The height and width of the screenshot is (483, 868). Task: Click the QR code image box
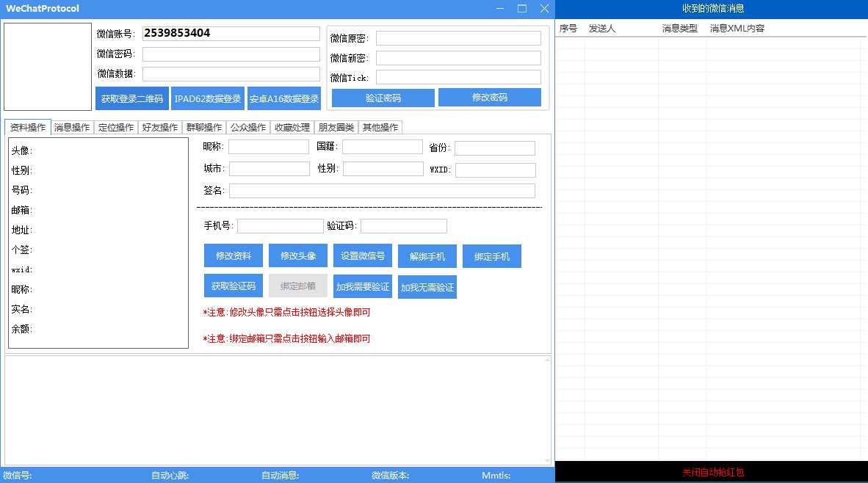tap(48, 66)
